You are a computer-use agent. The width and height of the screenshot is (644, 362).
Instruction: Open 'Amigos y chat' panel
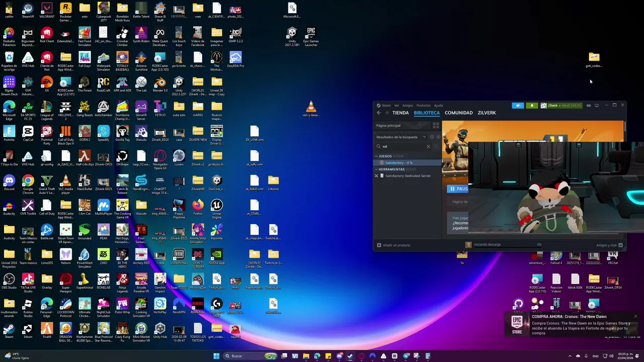pos(610,245)
